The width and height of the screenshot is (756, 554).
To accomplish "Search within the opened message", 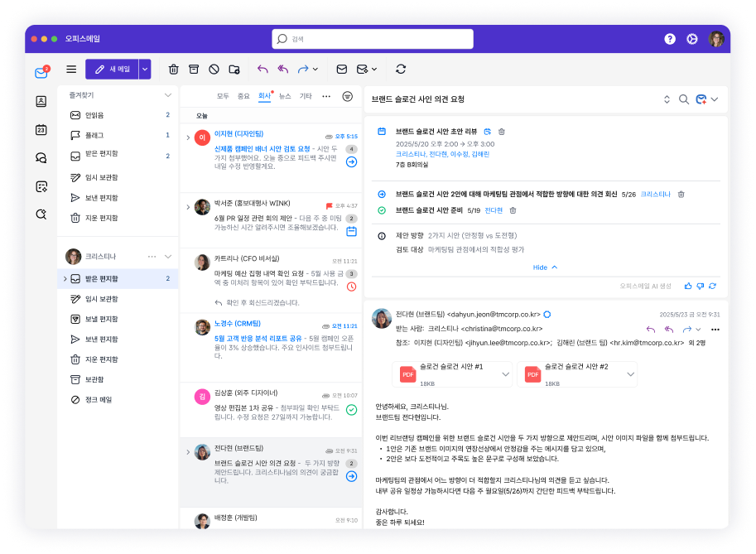I will tap(684, 99).
